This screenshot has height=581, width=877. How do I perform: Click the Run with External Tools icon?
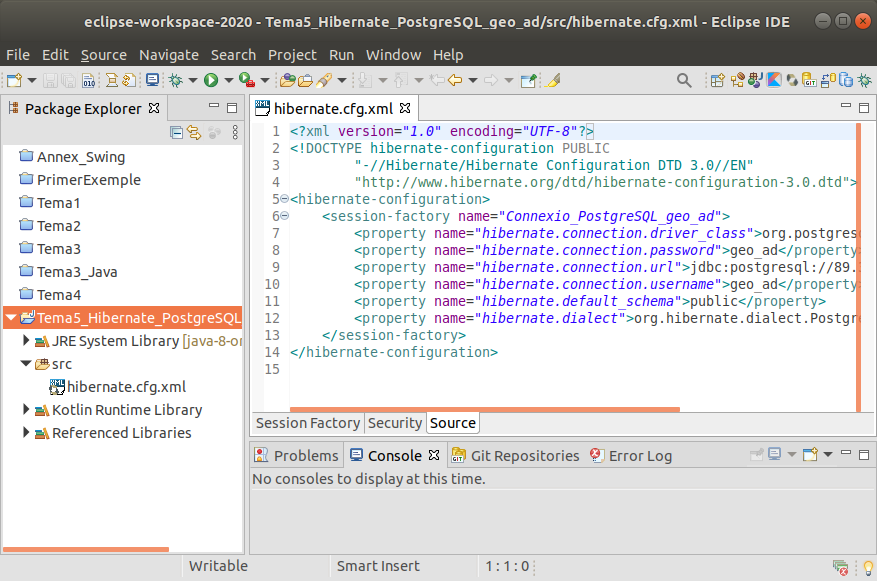pos(247,81)
